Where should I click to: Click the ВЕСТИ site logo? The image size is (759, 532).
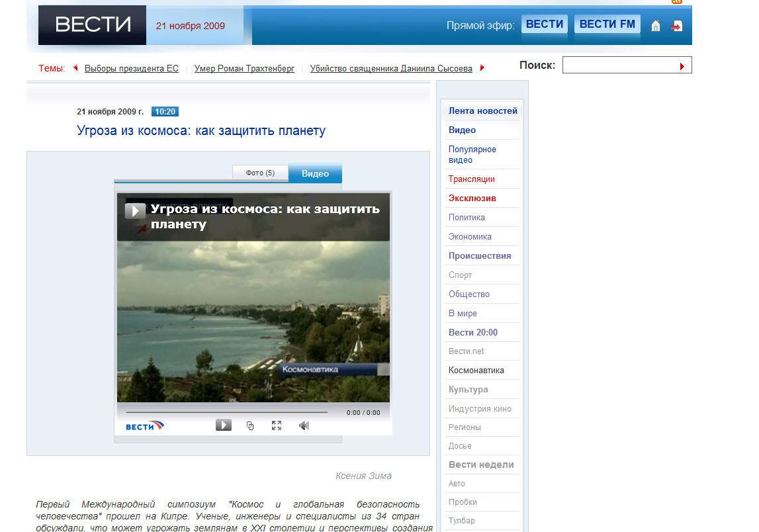93,24
